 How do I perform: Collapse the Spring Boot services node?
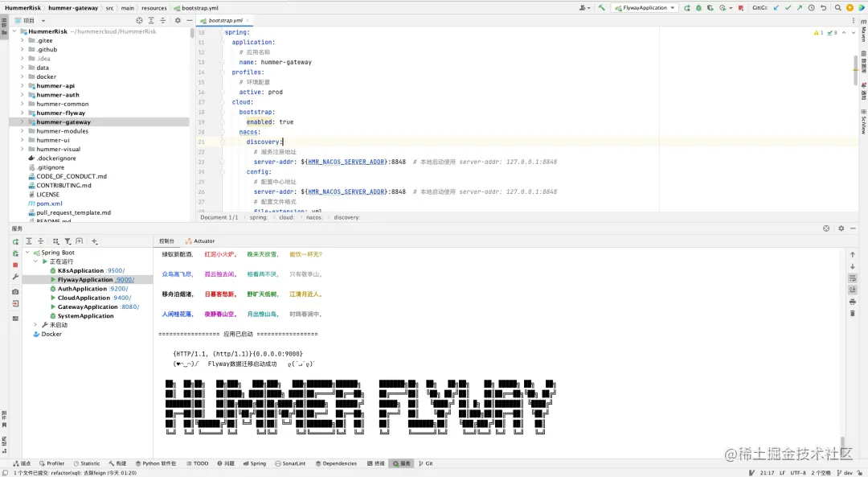[27, 253]
